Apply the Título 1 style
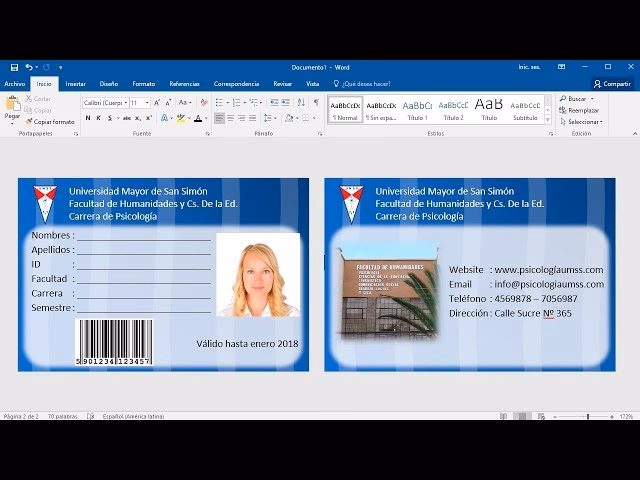 click(x=417, y=108)
